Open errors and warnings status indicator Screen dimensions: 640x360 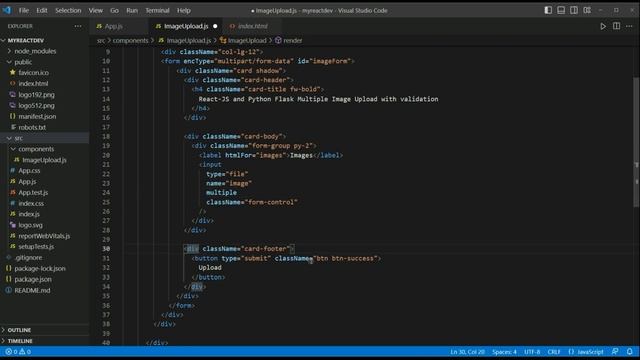click(x=18, y=352)
